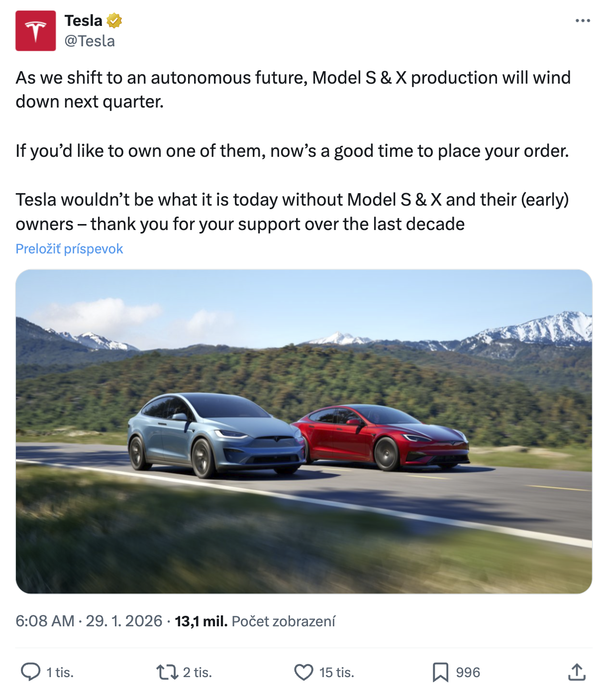Image resolution: width=607 pixels, height=700 pixels.
Task: Open sharing options from the share control
Action: (x=577, y=673)
